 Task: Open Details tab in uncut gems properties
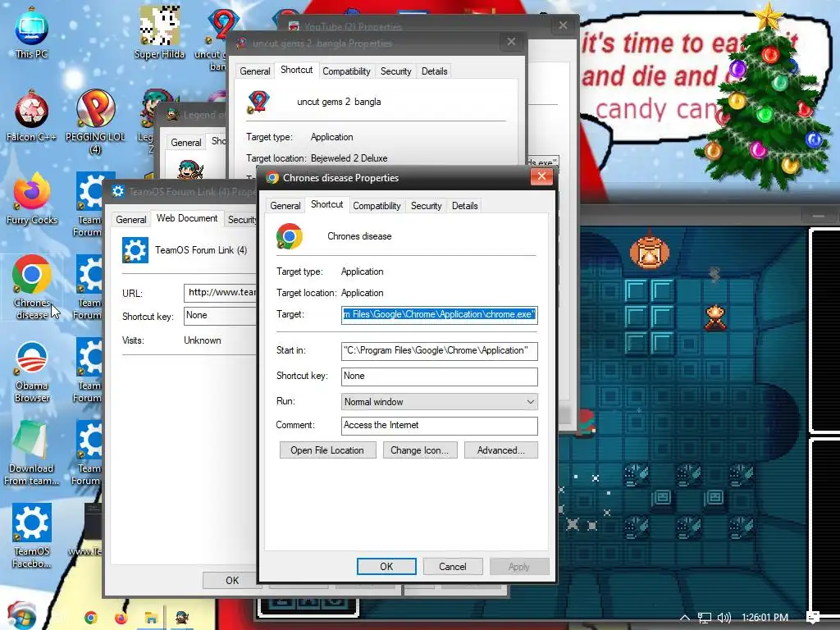[435, 71]
